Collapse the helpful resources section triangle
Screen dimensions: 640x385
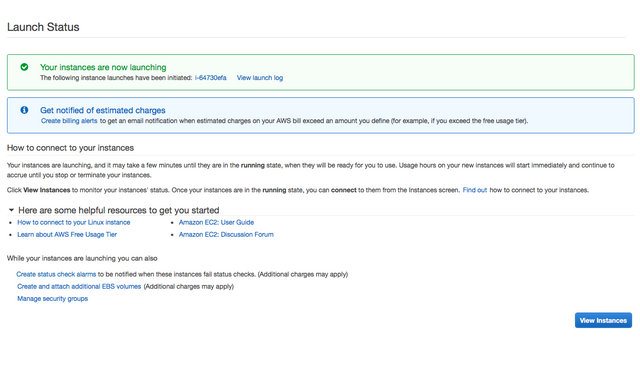(11, 210)
